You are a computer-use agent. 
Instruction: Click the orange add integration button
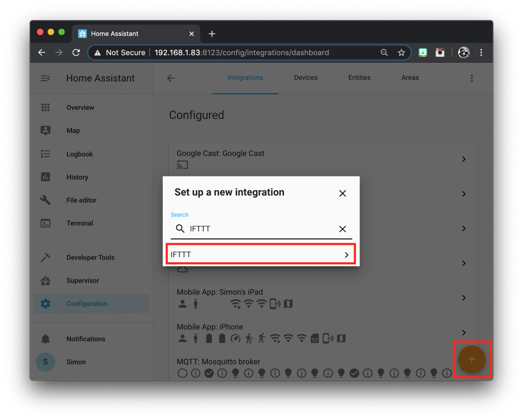472,359
